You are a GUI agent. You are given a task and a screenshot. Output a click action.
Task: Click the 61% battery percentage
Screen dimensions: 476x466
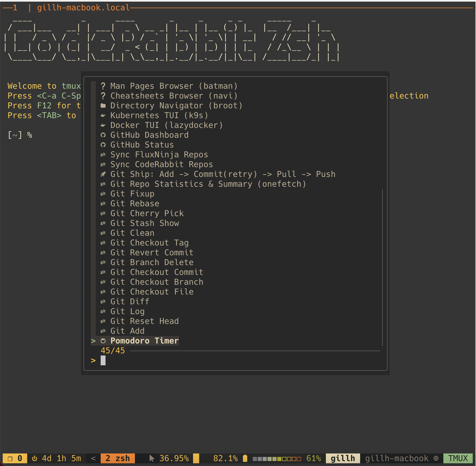click(314, 458)
